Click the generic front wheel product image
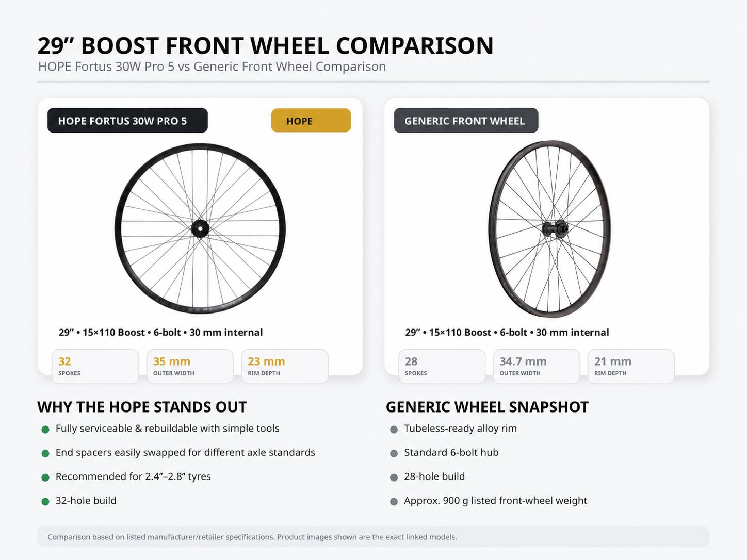 549,228
